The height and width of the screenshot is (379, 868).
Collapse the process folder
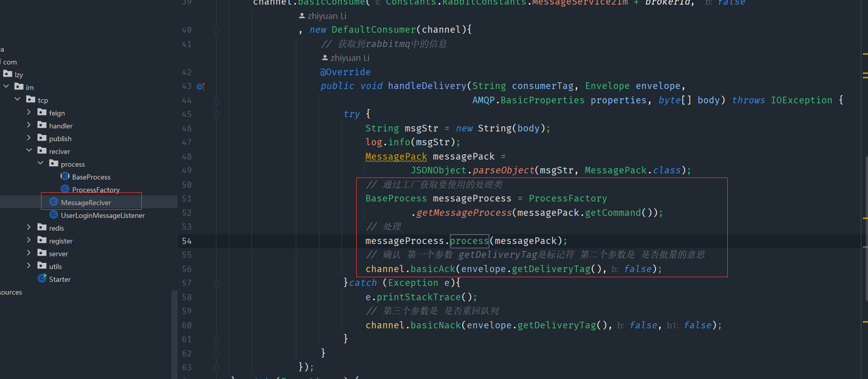click(40, 163)
